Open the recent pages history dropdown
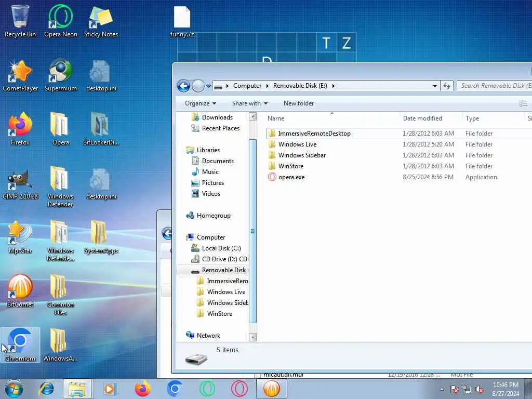Viewport: 532px width, 399px height. (208, 86)
